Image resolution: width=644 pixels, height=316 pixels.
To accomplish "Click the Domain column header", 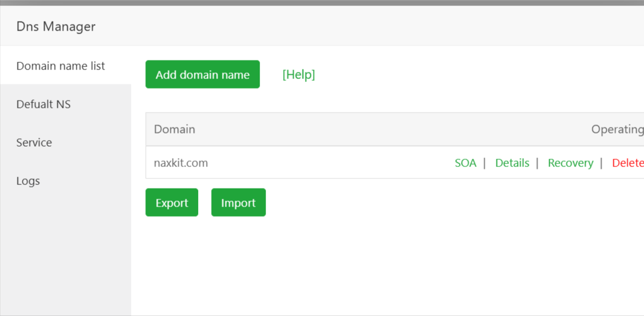I will [x=175, y=129].
